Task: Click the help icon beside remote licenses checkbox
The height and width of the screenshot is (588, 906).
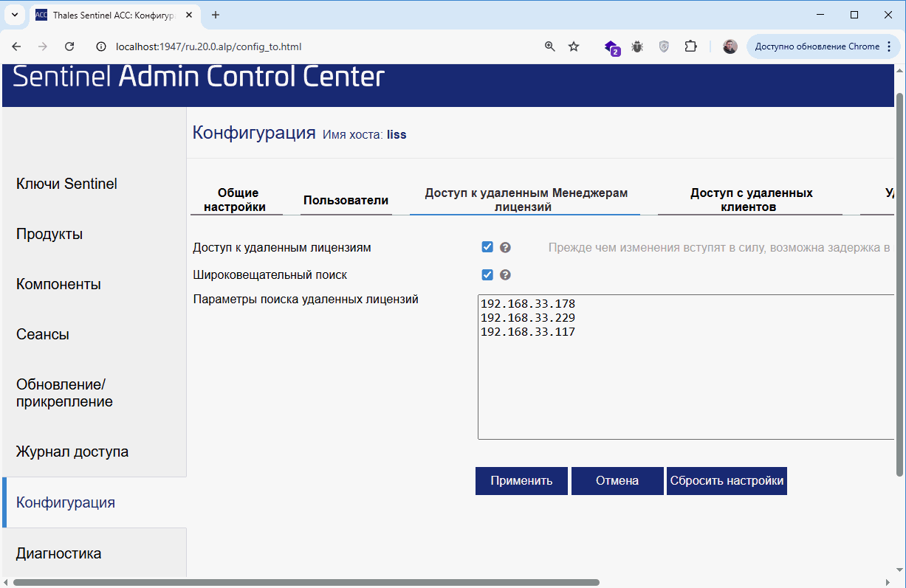Action: point(505,248)
